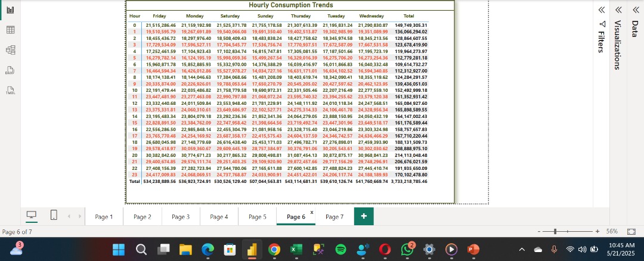Open DAX query view icon
This screenshot has height=261, width=644.
(10, 70)
